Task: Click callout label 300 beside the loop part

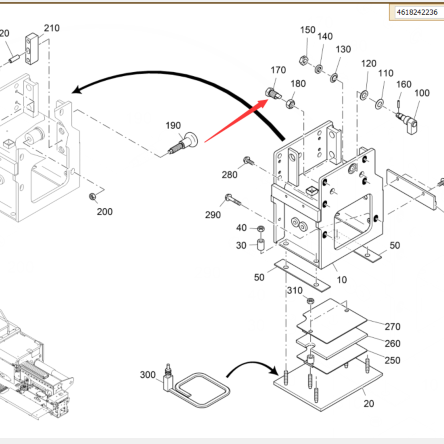Action: [x=148, y=375]
